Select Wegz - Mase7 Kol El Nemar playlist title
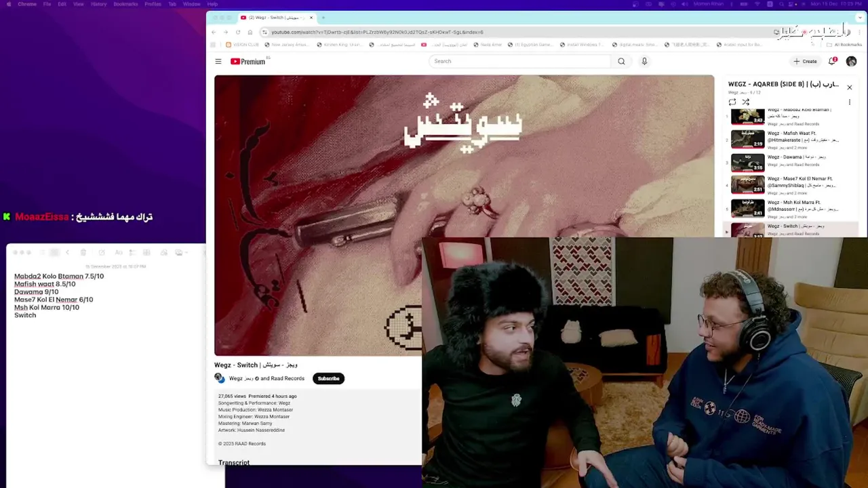This screenshot has height=488, width=868. click(x=802, y=182)
